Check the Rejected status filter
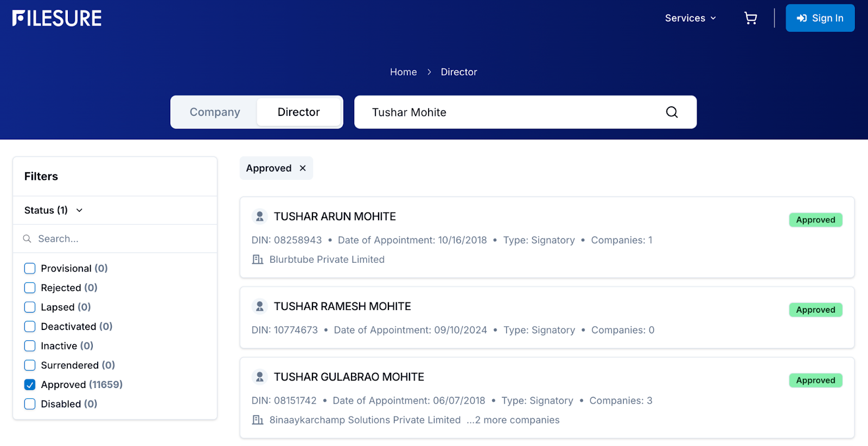Screen dimensions: 868x446 coord(30,288)
